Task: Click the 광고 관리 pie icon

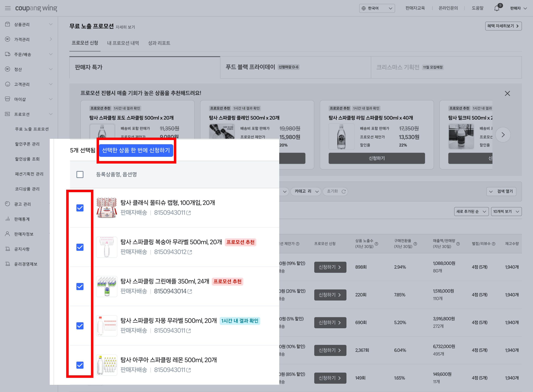Action: (x=8, y=204)
